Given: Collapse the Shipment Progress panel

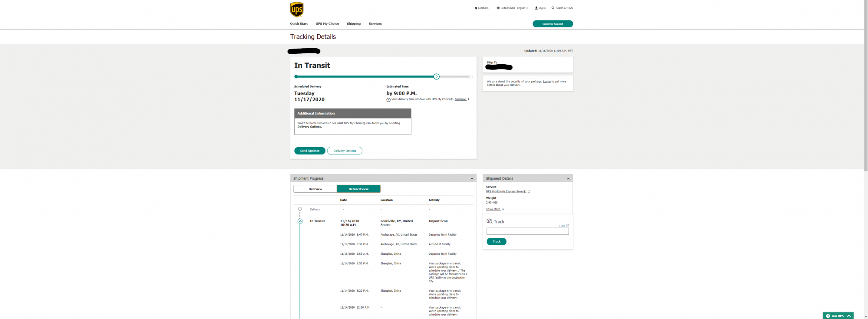Looking at the screenshot, I should (472, 179).
